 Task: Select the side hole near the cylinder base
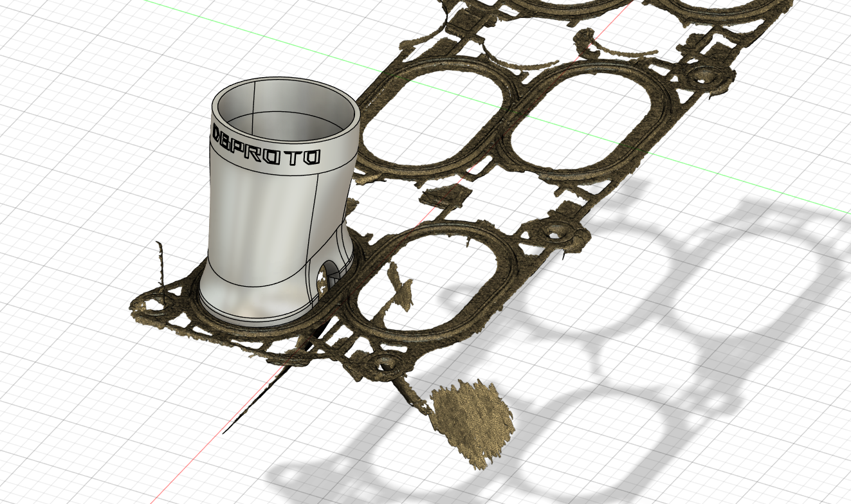327,278
